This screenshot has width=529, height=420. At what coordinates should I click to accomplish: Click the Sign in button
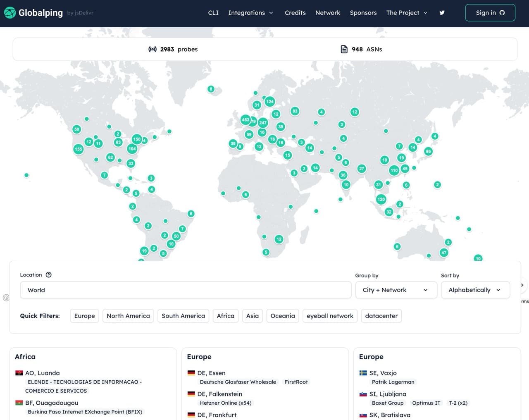pos(490,13)
